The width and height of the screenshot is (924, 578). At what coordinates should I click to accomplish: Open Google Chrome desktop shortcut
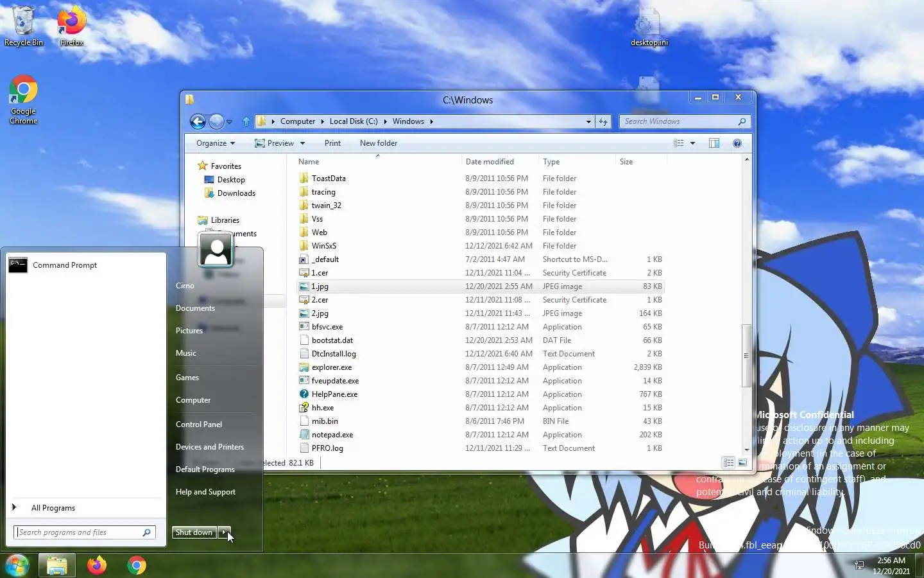click(24, 100)
